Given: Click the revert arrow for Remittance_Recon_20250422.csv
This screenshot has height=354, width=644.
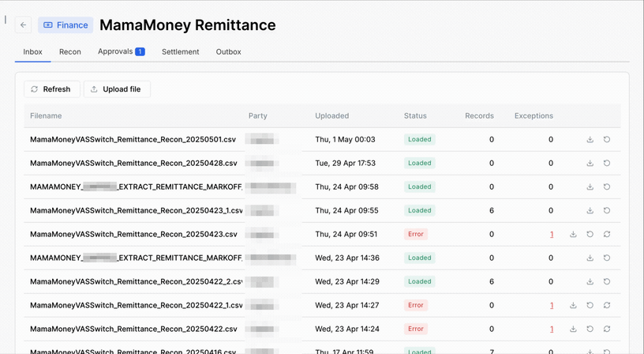Looking at the screenshot, I should coord(590,329).
